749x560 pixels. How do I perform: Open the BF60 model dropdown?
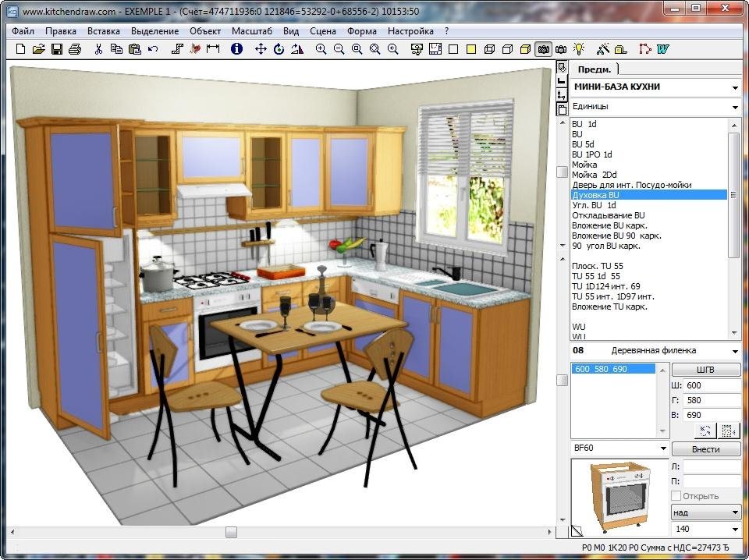pos(662,448)
